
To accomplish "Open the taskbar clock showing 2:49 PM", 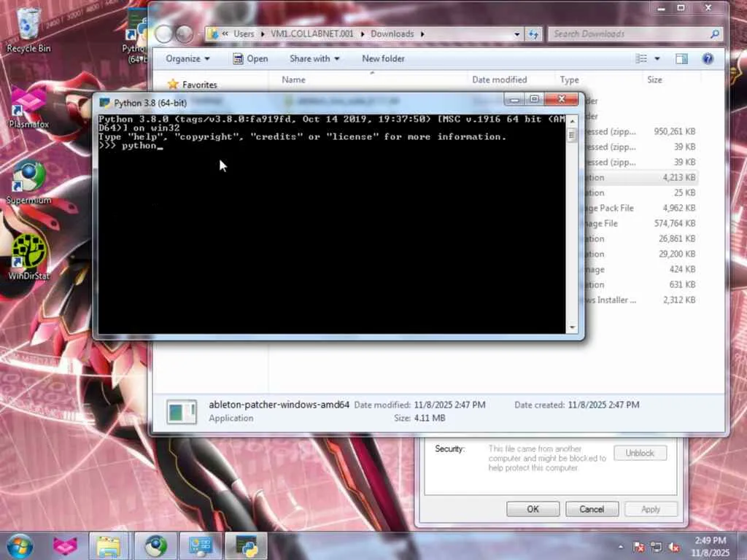I will (710, 547).
